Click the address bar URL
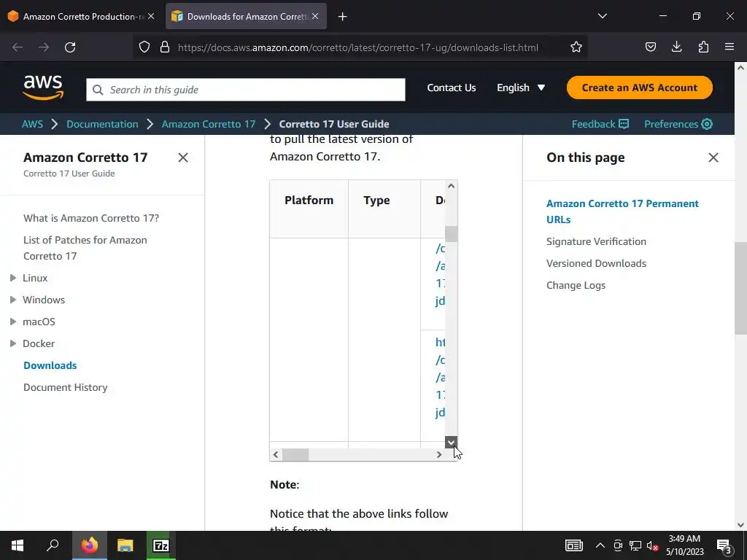Image resolution: width=747 pixels, height=560 pixels. click(x=357, y=47)
